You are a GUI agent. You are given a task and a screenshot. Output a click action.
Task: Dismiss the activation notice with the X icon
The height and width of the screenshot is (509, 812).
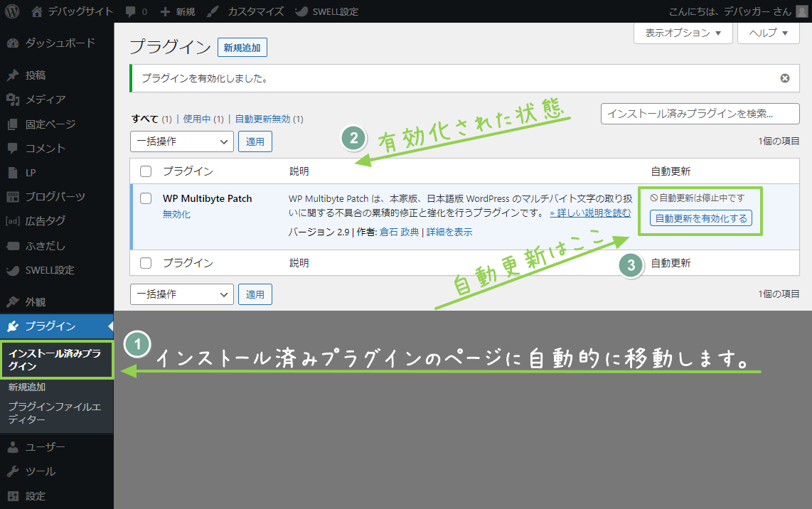[785, 78]
